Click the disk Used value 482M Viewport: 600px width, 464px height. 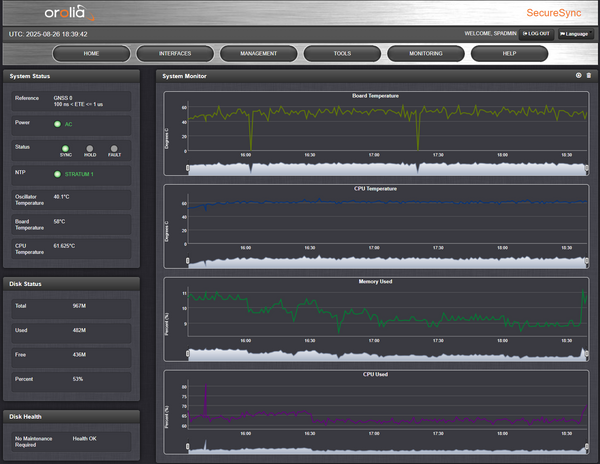79,330
